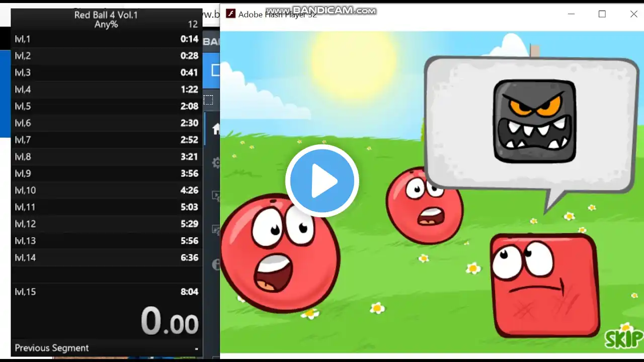Minimize the Adobe Flash Player window
The width and height of the screenshot is (644, 362).
click(571, 14)
